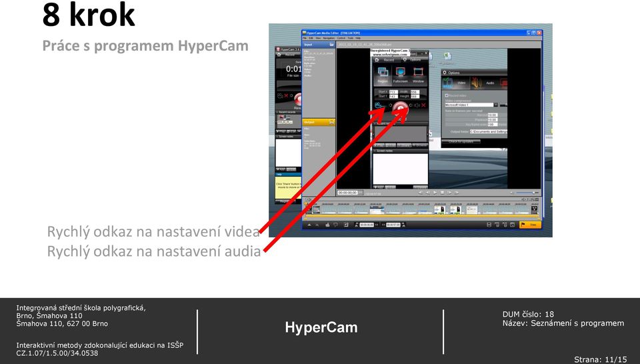Start recording with the big red round button
This screenshot has height=364, width=640.
[x=401, y=107]
